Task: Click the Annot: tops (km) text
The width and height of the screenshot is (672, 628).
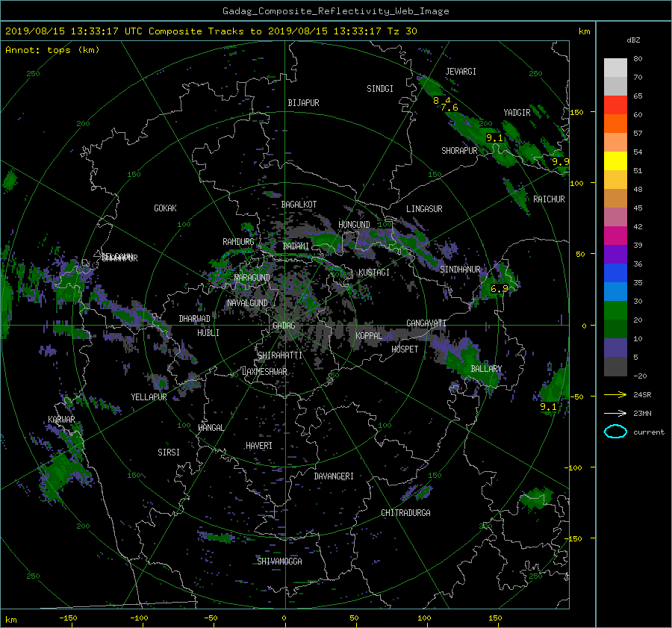Action: (x=52, y=50)
